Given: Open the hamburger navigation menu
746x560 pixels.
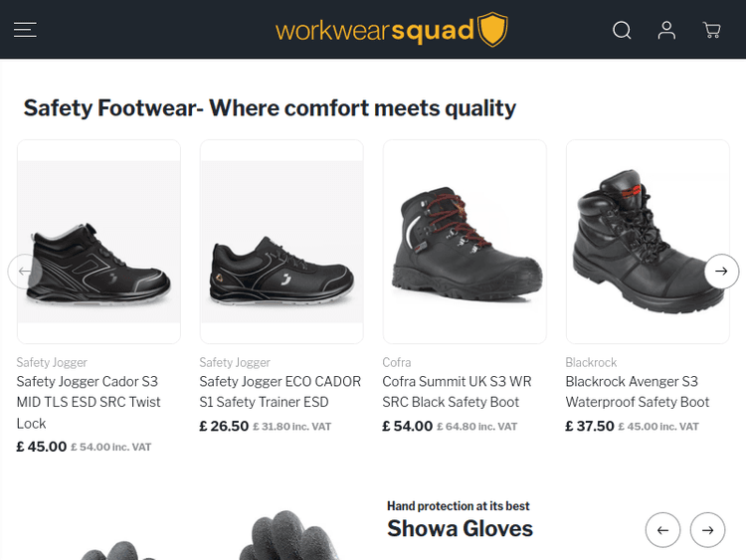Looking at the screenshot, I should click(x=26, y=30).
